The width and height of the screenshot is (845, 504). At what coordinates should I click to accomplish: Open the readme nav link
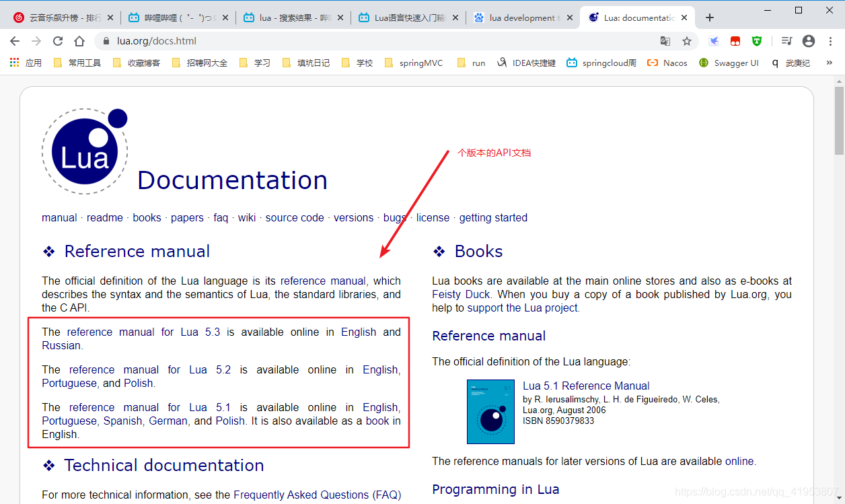pos(105,217)
